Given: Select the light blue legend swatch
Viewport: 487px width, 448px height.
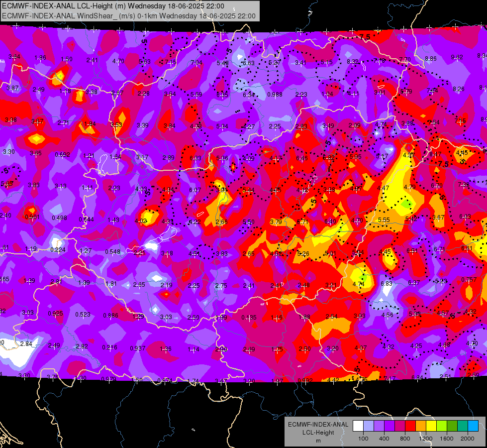Looking at the screenshot, I should tap(369, 426).
